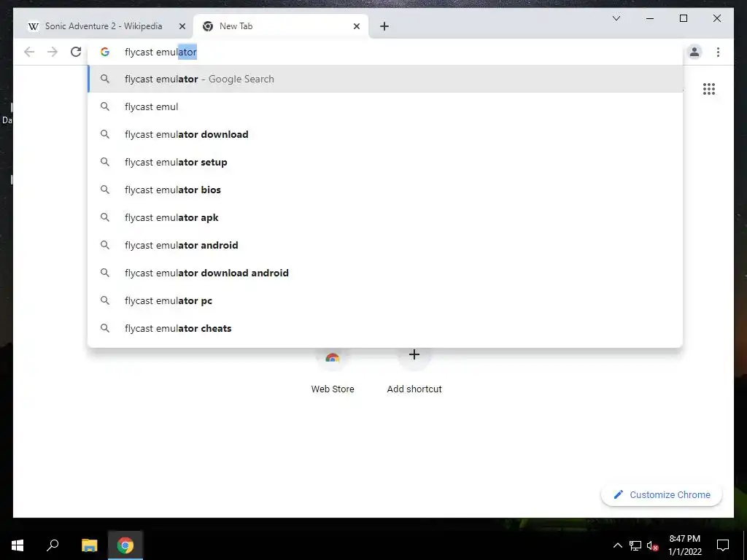The height and width of the screenshot is (560, 747).
Task: Close the Sonic Adventure 2 tab
Action: tap(182, 26)
